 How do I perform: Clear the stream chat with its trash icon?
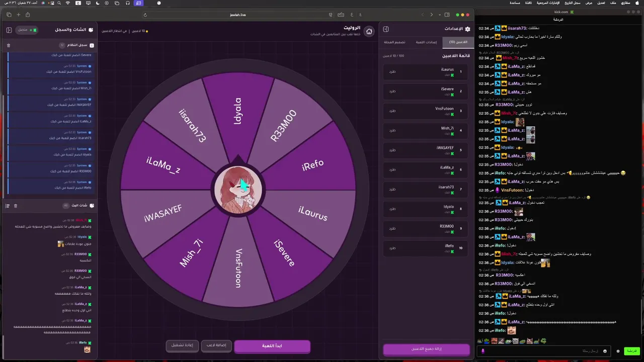[16, 206]
